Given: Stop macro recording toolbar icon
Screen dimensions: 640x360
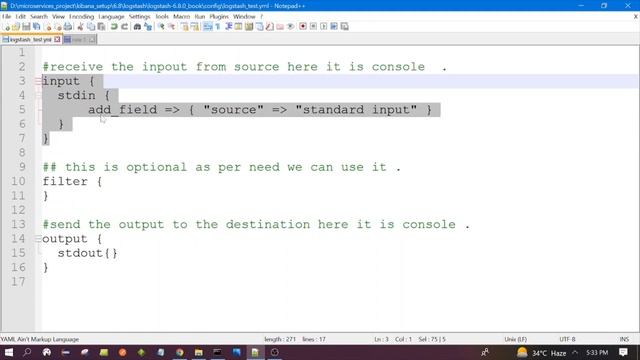Looking at the screenshot, I should [313, 27].
